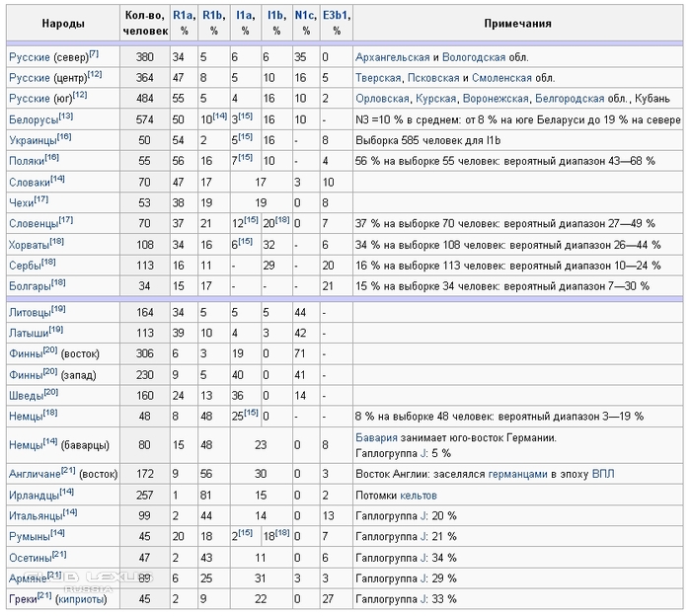Open the Украинцы row link

click(x=32, y=140)
